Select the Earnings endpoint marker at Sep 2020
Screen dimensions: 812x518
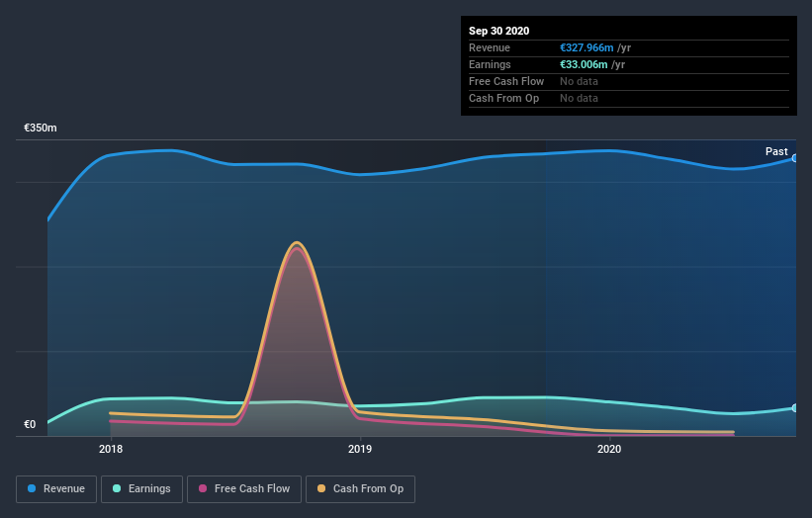point(795,408)
